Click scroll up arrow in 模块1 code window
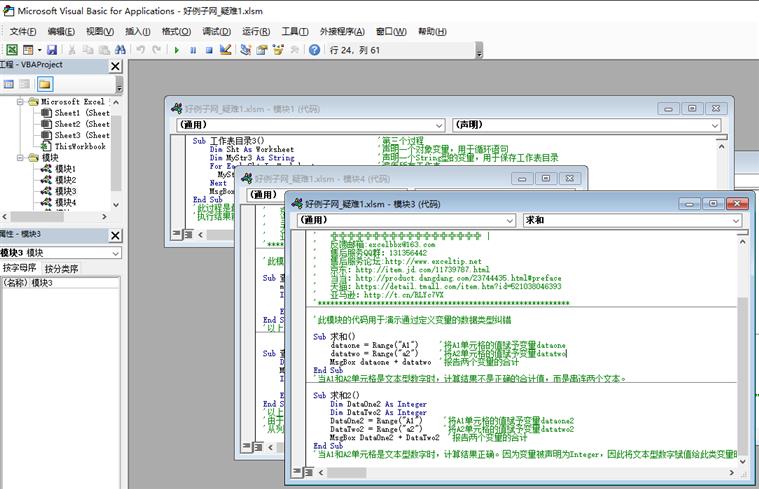Viewport: 759px width, 489px height. click(x=721, y=146)
